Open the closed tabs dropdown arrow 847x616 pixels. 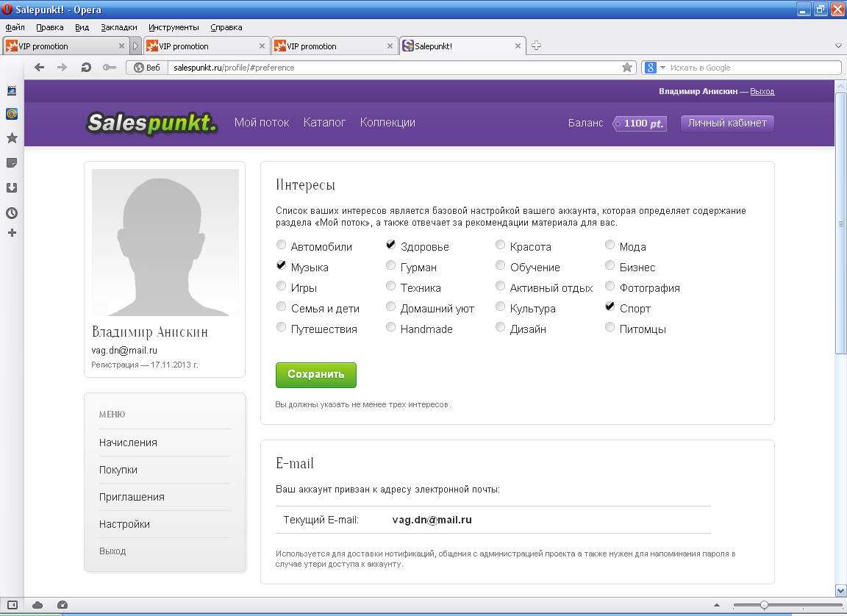tap(838, 46)
